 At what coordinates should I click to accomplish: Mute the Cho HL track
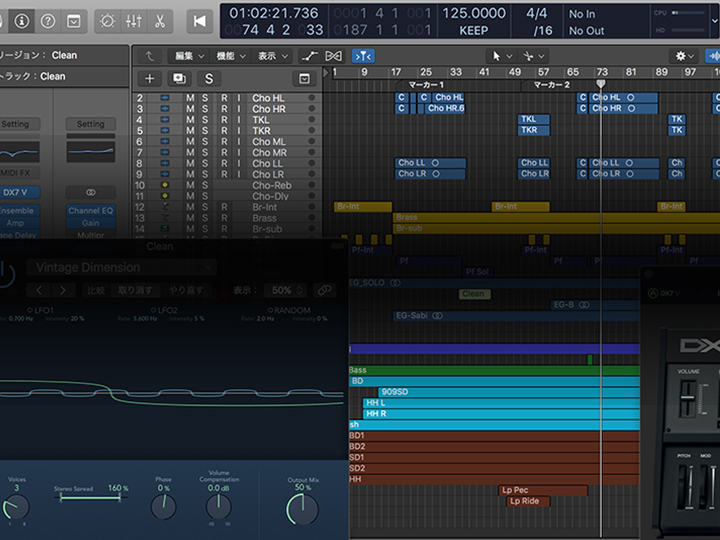coord(190,98)
